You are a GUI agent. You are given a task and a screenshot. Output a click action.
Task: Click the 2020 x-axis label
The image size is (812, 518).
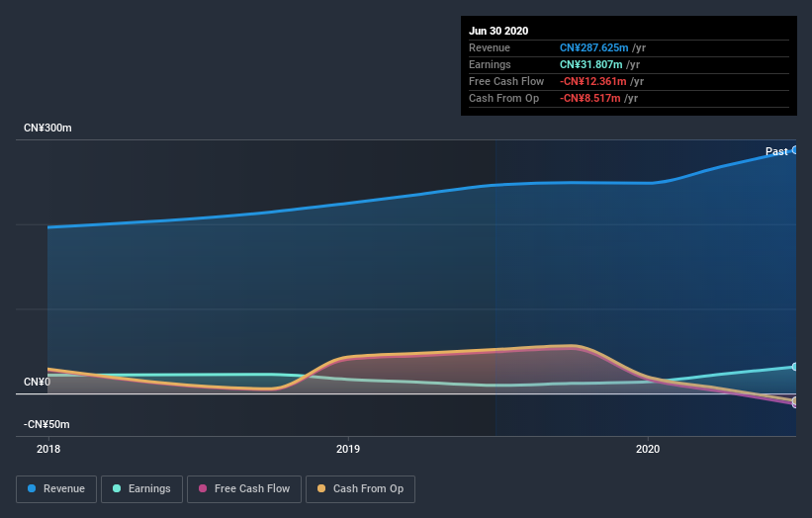(648, 449)
